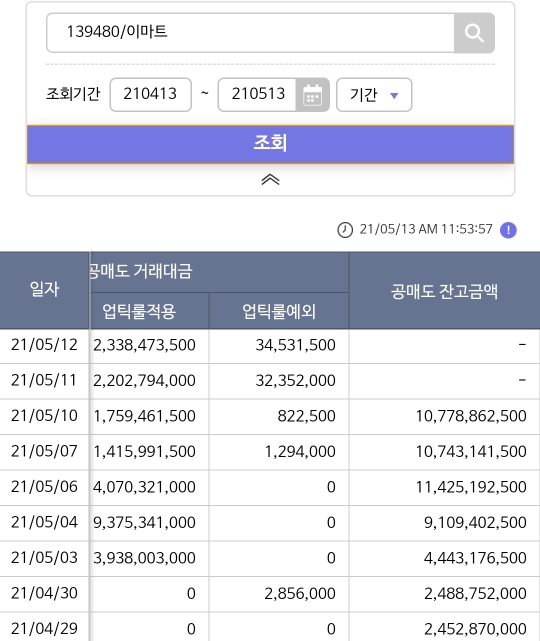Screen dimensions: 540x641
Task: Click the value 2,856,000
Action: [x=300, y=594]
